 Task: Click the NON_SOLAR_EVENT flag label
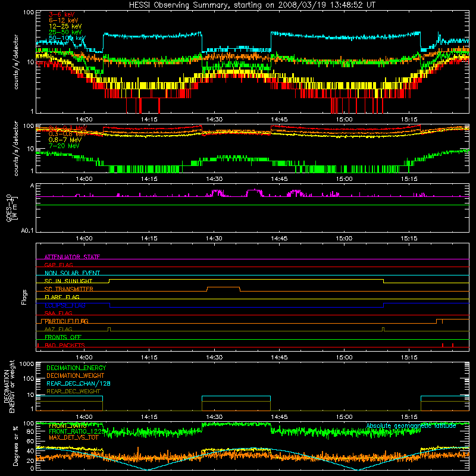pyautogui.click(x=72, y=273)
